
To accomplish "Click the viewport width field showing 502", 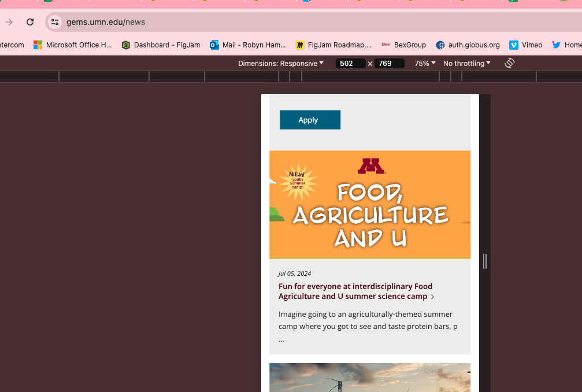I will pos(350,64).
